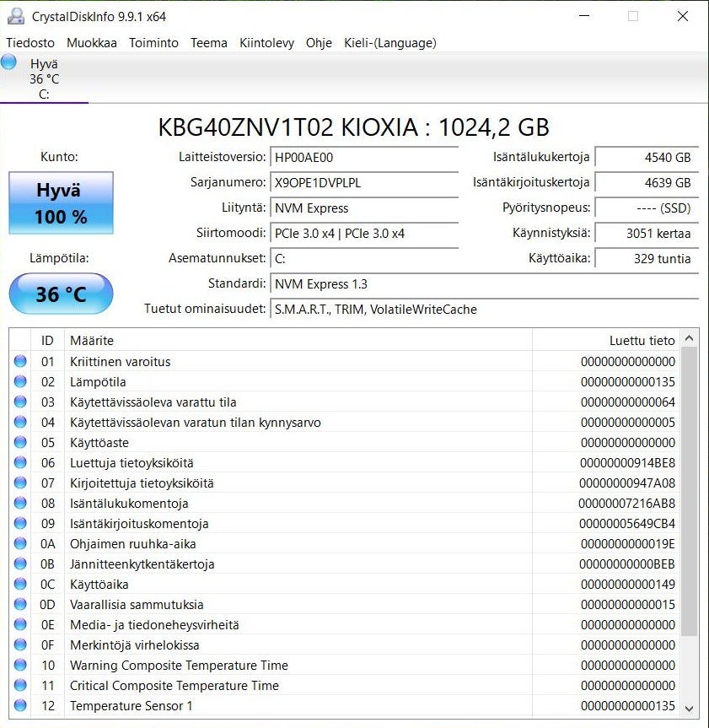Click the Käyttöaika value 329 tuntia
The width and height of the screenshot is (709, 728).
(647, 259)
